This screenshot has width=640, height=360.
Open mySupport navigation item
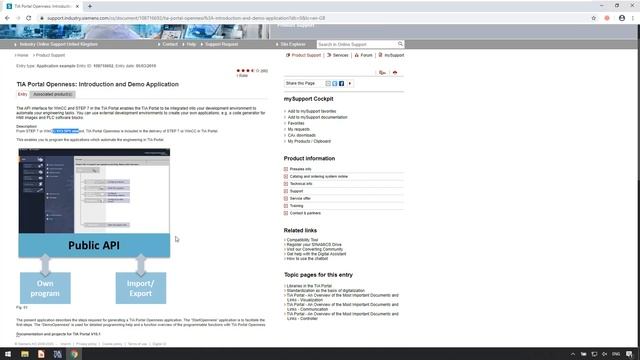coord(391,55)
